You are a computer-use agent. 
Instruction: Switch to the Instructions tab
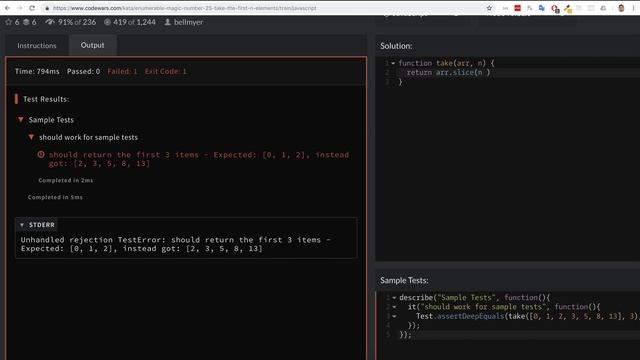(37, 45)
